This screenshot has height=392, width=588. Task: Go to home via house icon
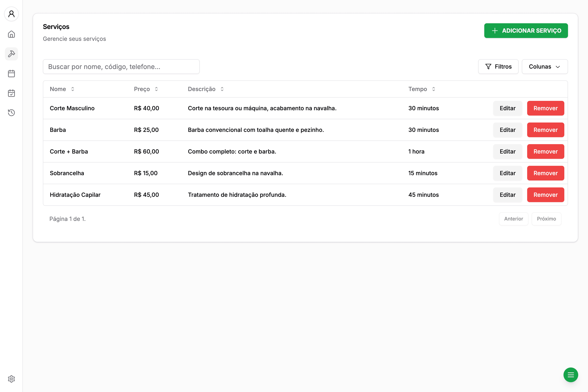pyautogui.click(x=11, y=34)
